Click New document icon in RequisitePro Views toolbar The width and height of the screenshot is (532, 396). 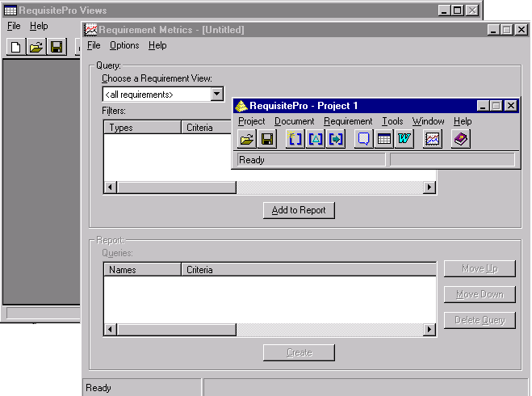[16, 47]
